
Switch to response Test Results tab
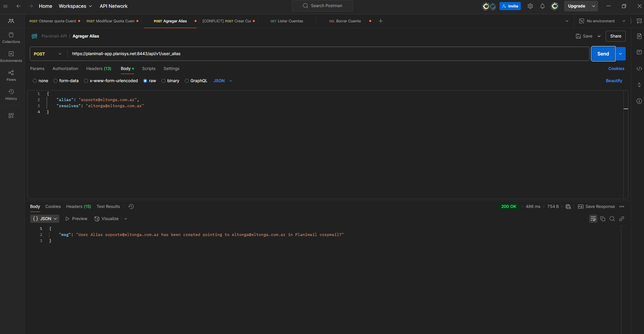tap(108, 207)
